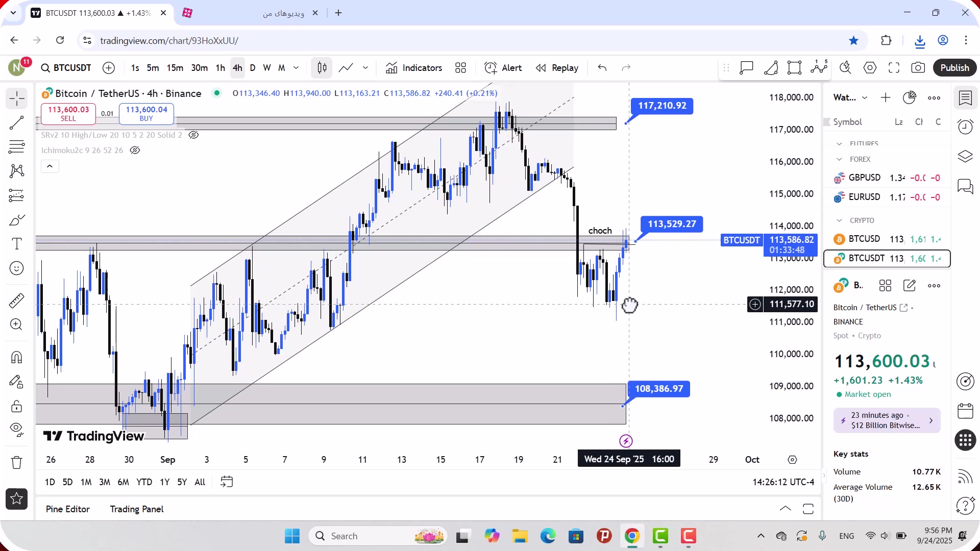Open the object tree layers panel
This screenshot has height=551, width=980.
click(x=965, y=156)
